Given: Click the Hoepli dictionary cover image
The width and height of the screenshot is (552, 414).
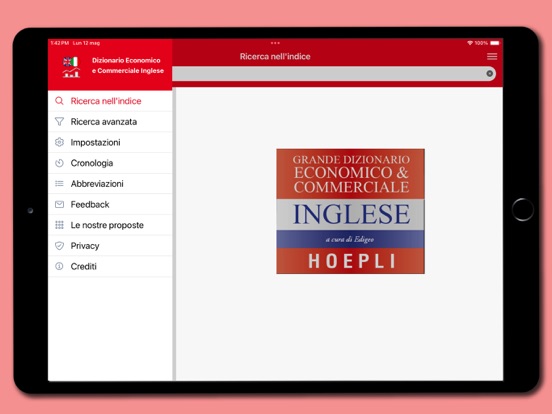Looking at the screenshot, I should pos(350,211).
